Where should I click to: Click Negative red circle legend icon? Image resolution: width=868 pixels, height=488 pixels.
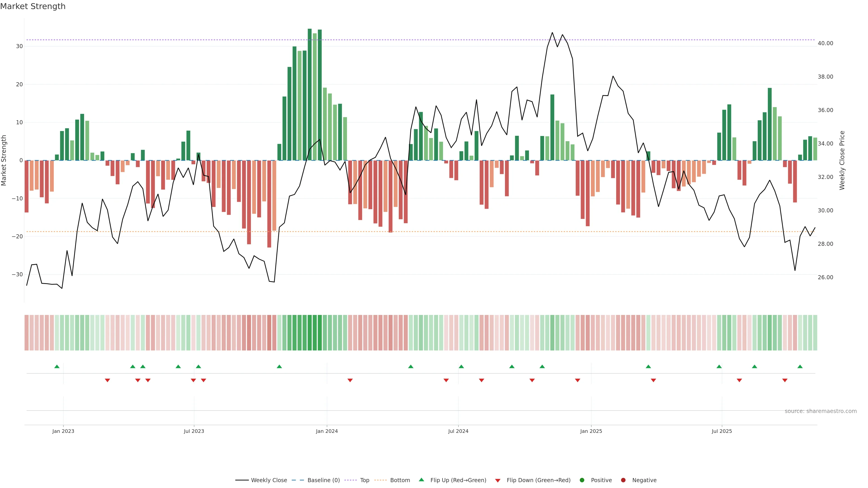[623, 480]
